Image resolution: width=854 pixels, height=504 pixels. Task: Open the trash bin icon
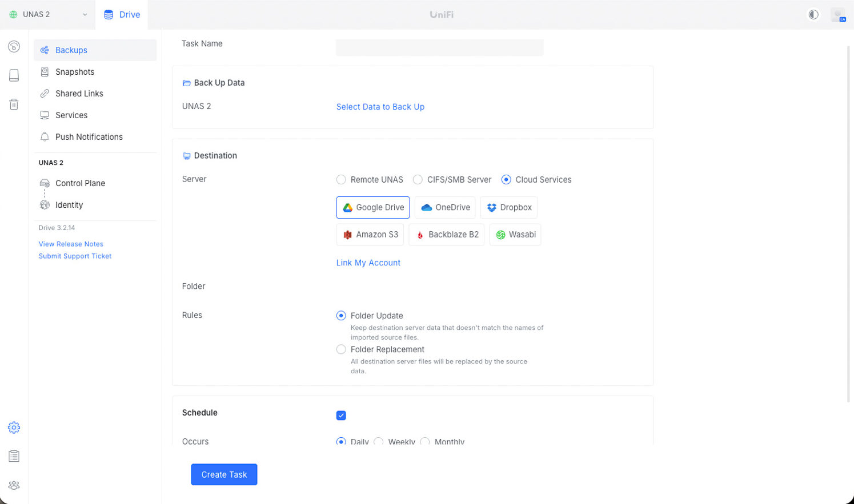coord(14,104)
